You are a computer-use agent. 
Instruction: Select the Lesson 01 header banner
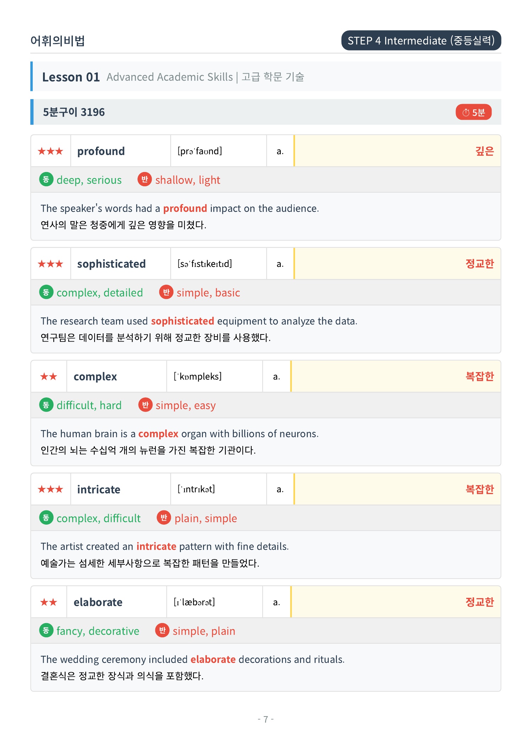click(x=266, y=76)
